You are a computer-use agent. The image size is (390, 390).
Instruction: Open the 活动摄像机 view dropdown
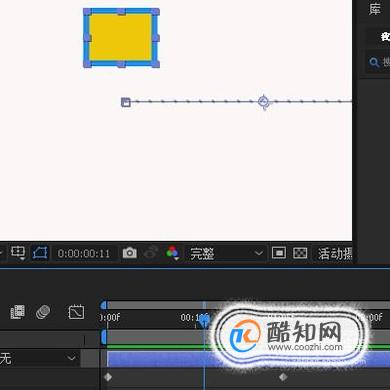tap(333, 254)
